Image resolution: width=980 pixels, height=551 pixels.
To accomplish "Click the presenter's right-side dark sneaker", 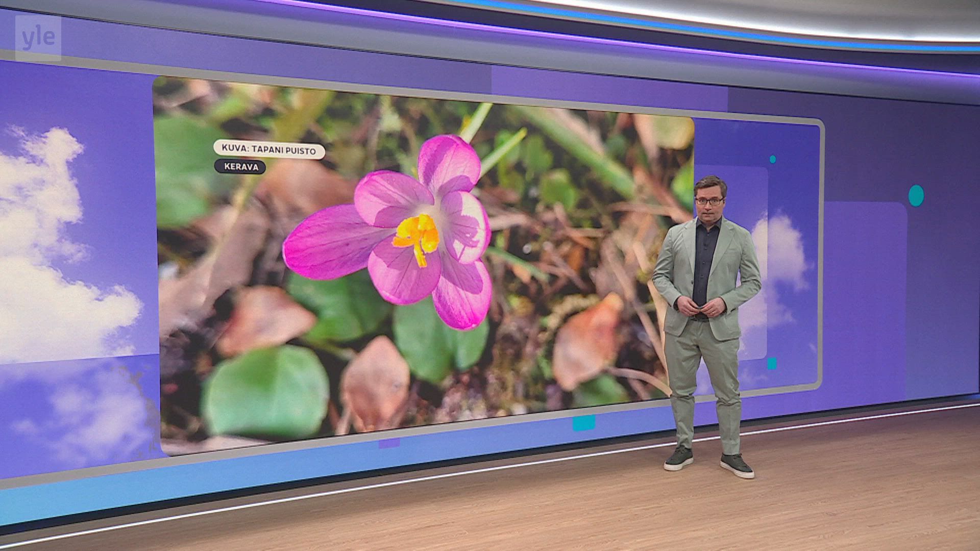I will tap(737, 465).
